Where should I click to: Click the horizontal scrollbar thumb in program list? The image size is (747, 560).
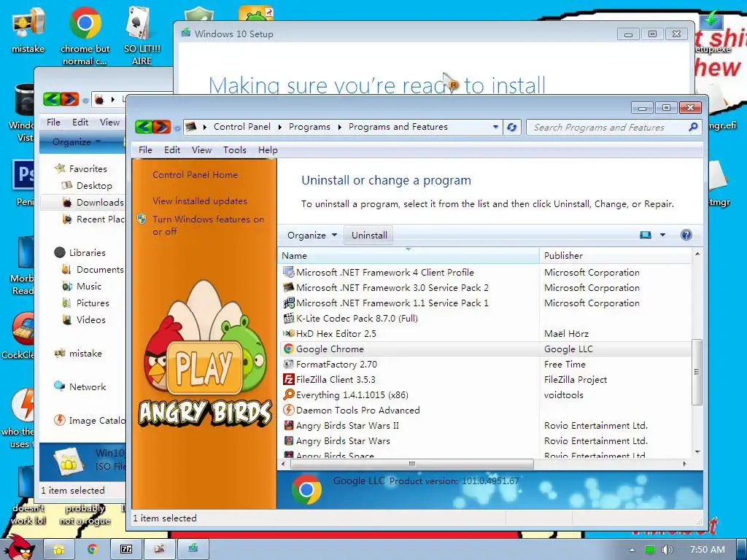tap(411, 464)
